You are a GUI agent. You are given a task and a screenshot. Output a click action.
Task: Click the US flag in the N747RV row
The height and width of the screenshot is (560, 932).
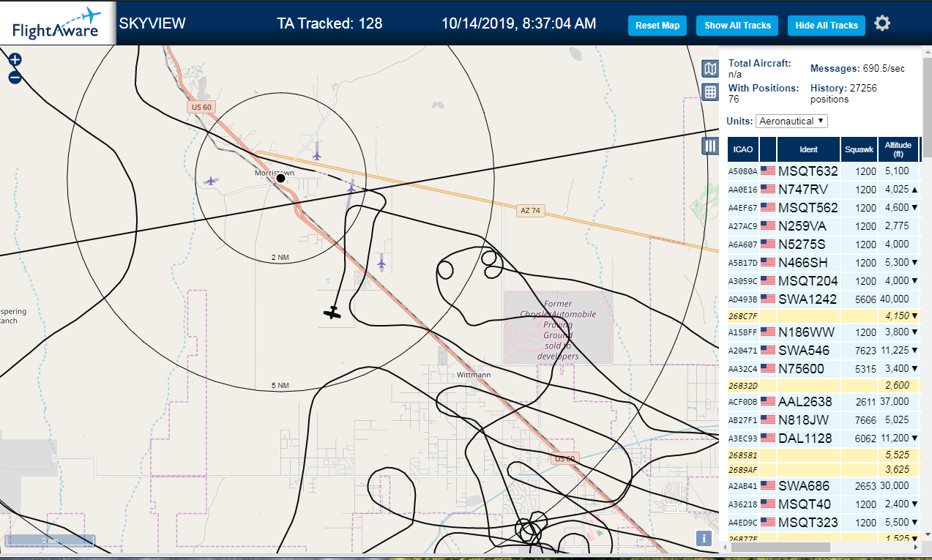coord(768,189)
